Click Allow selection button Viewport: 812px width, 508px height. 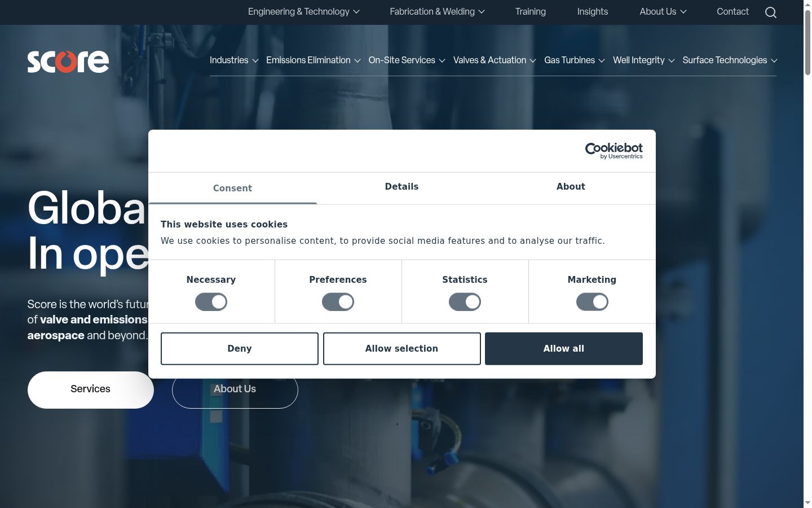pyautogui.click(x=401, y=349)
